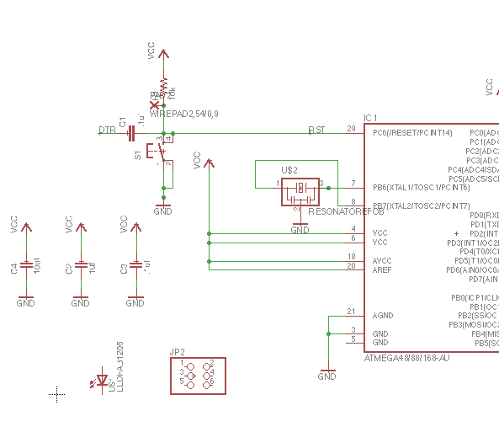Click the LLDFA31208 LED value text

tap(120, 367)
